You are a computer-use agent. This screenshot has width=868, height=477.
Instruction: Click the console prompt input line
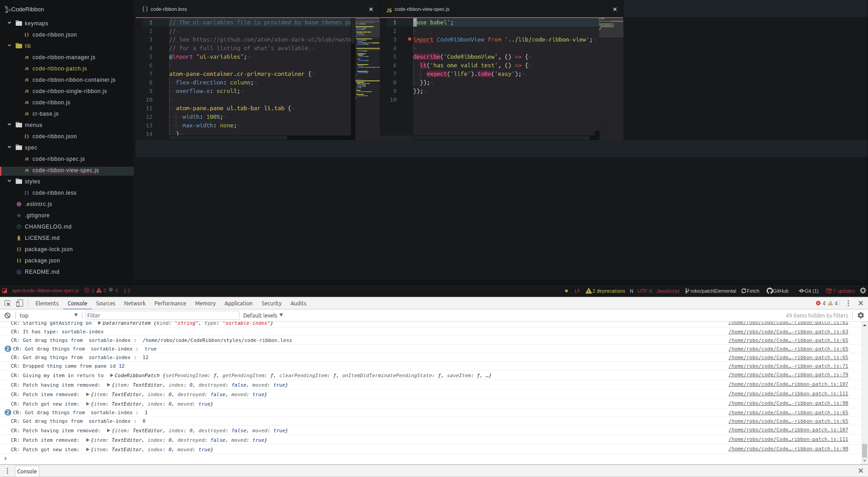434,459
